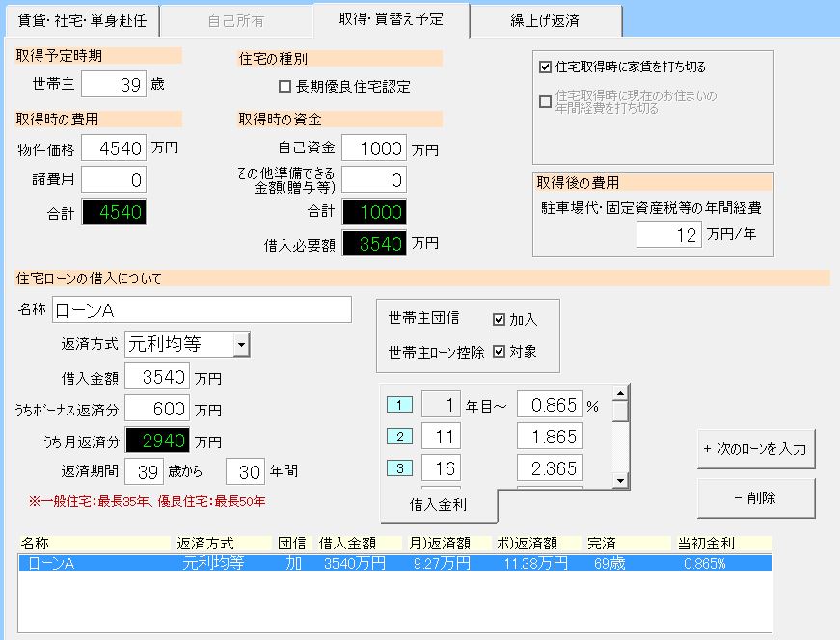The height and width of the screenshot is (640, 840).
Task: Click the 物件価格 input field
Action: tap(114, 148)
